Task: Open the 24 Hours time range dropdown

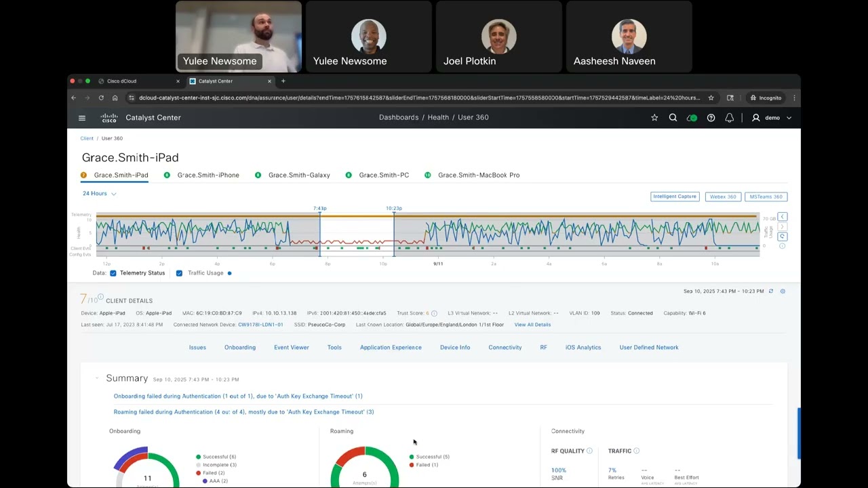Action: (100, 194)
